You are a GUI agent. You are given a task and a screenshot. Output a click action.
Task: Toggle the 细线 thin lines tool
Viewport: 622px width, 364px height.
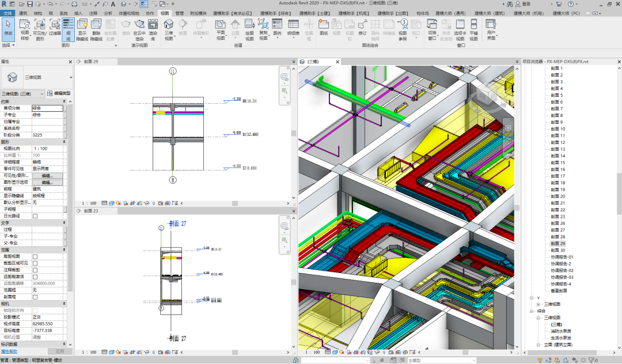pyautogui.click(x=68, y=29)
